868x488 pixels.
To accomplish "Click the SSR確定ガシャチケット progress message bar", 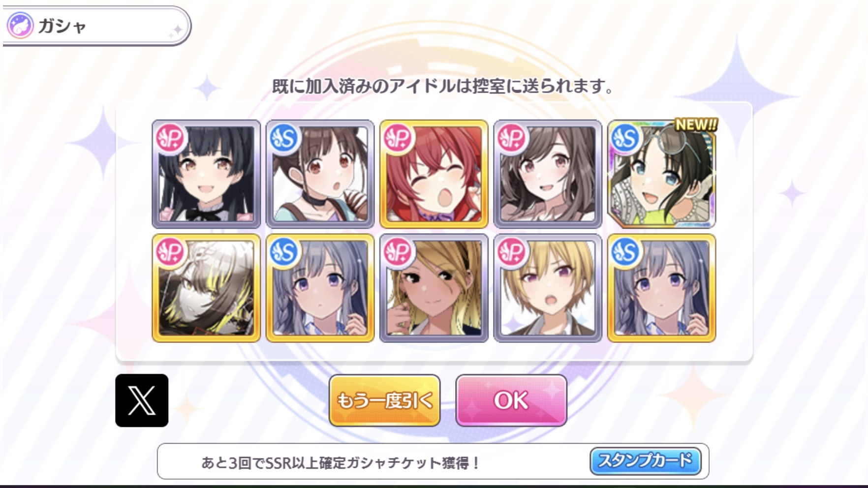I will [433, 461].
